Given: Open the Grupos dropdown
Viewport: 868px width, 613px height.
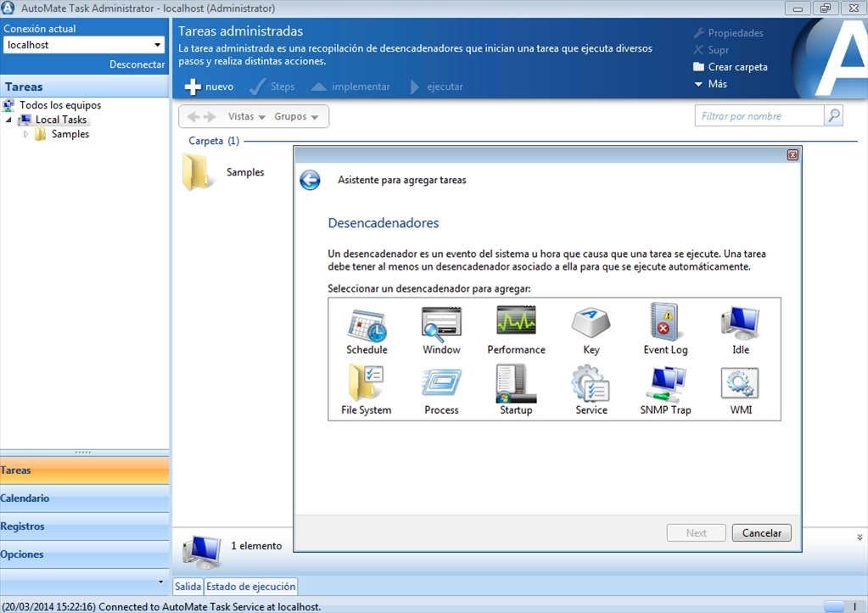Looking at the screenshot, I should pos(296,117).
